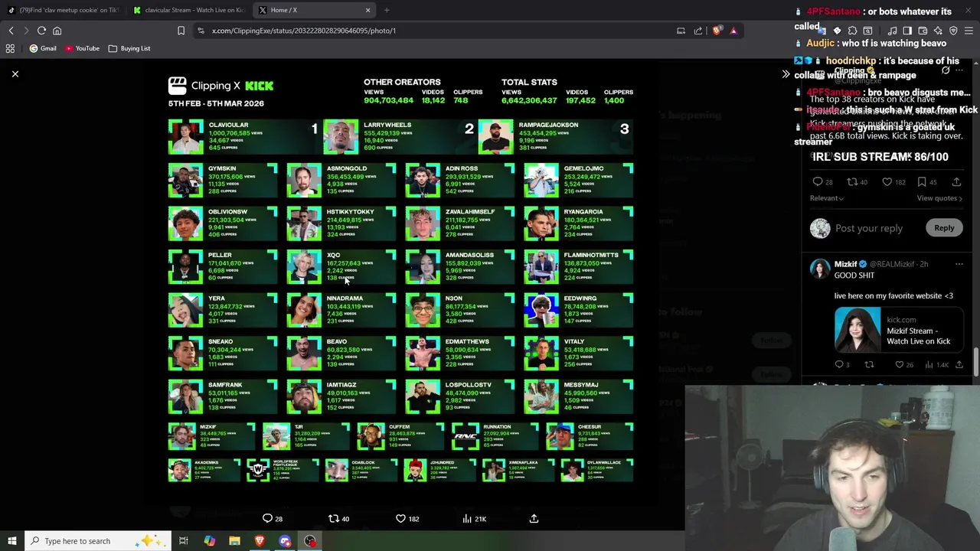Click share icon next to bookmark count
The width and height of the screenshot is (980, 551).
pos(956,182)
